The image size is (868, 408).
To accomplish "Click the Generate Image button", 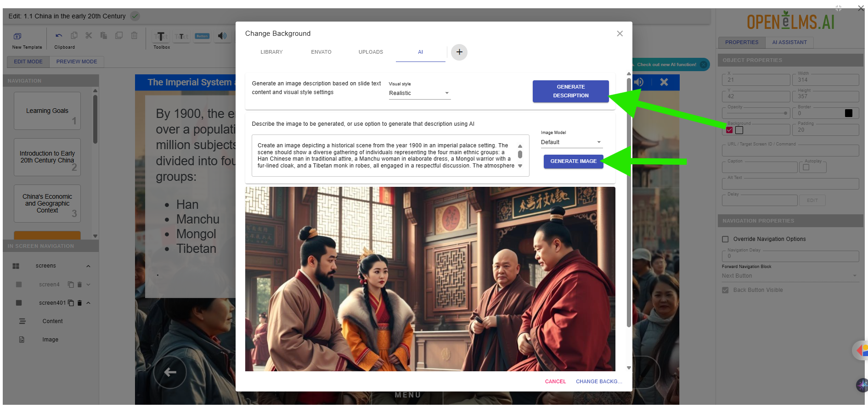I will pos(573,162).
